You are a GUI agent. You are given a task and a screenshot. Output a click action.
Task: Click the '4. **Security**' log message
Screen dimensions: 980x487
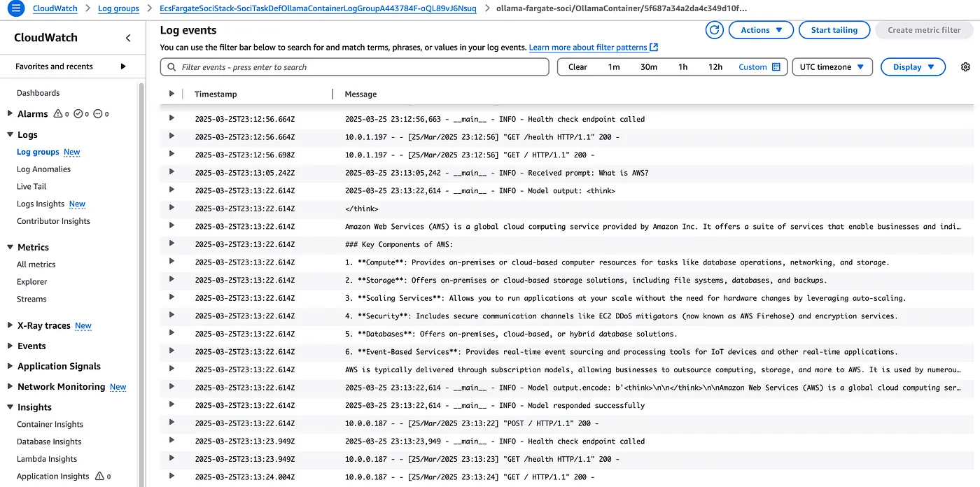(x=622, y=316)
